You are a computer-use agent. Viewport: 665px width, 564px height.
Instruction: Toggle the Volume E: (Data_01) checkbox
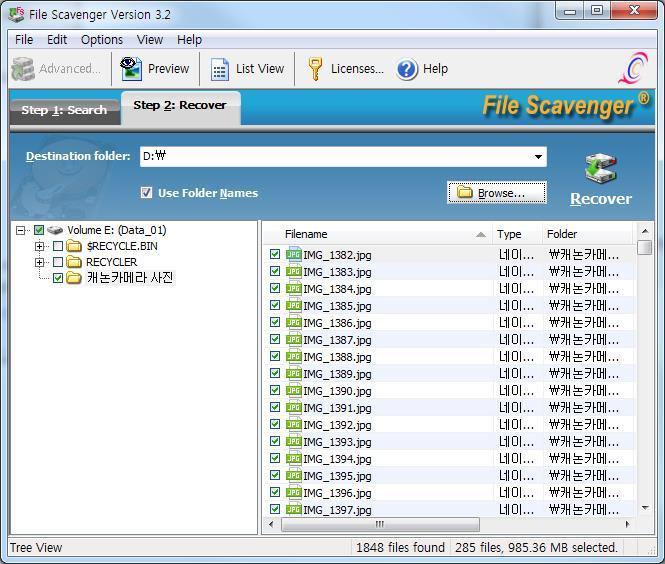(x=39, y=230)
